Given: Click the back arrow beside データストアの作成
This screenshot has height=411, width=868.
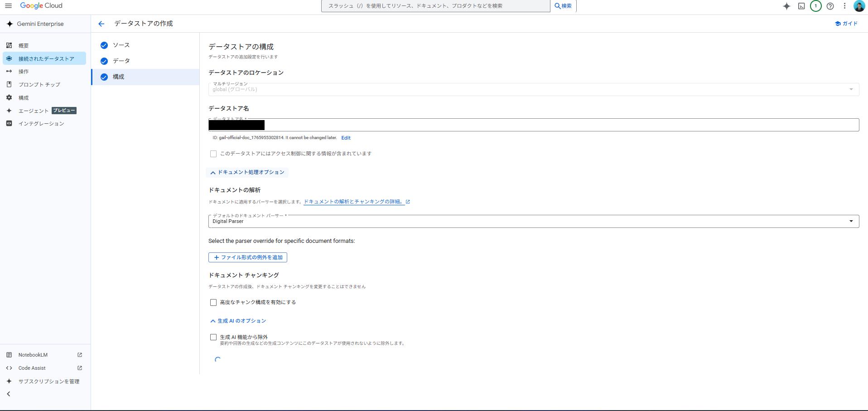Looking at the screenshot, I should click(x=101, y=24).
